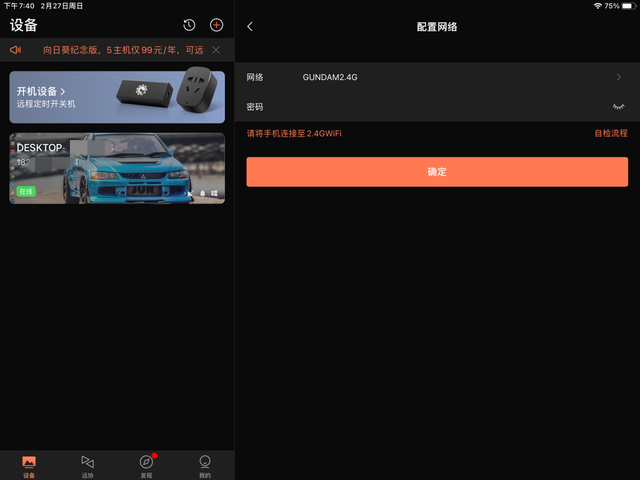
Task: Dismiss the 向日葵纪念版 promotion banner
Action: [x=216, y=50]
